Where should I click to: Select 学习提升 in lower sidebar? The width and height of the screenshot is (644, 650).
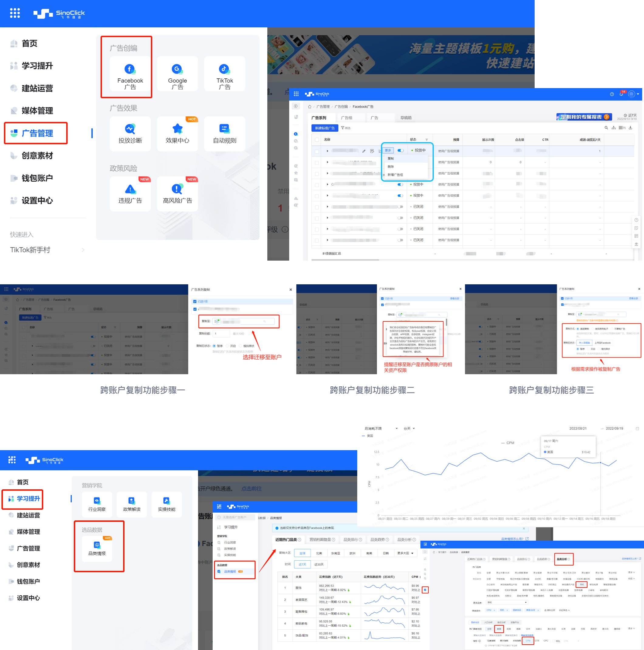pos(22,499)
